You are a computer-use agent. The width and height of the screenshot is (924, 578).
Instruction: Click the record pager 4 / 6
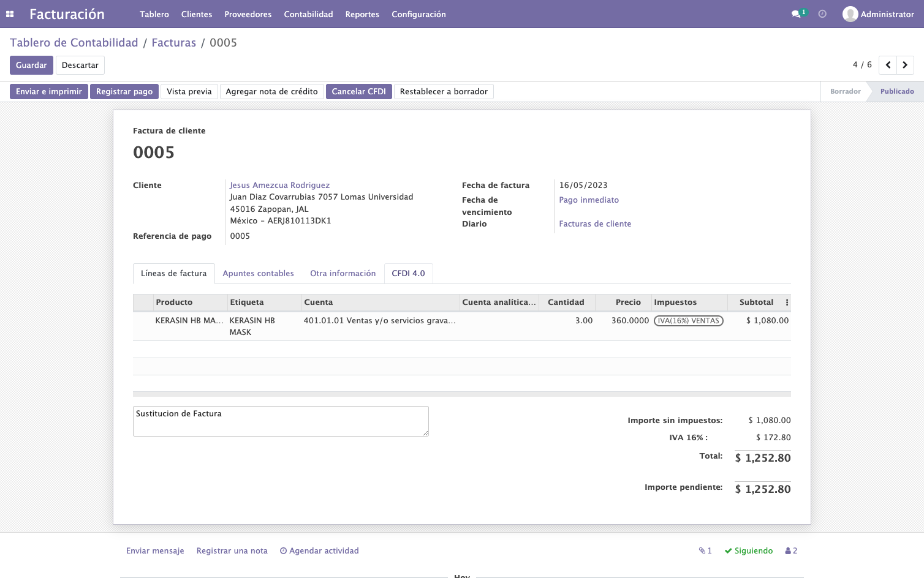point(862,65)
